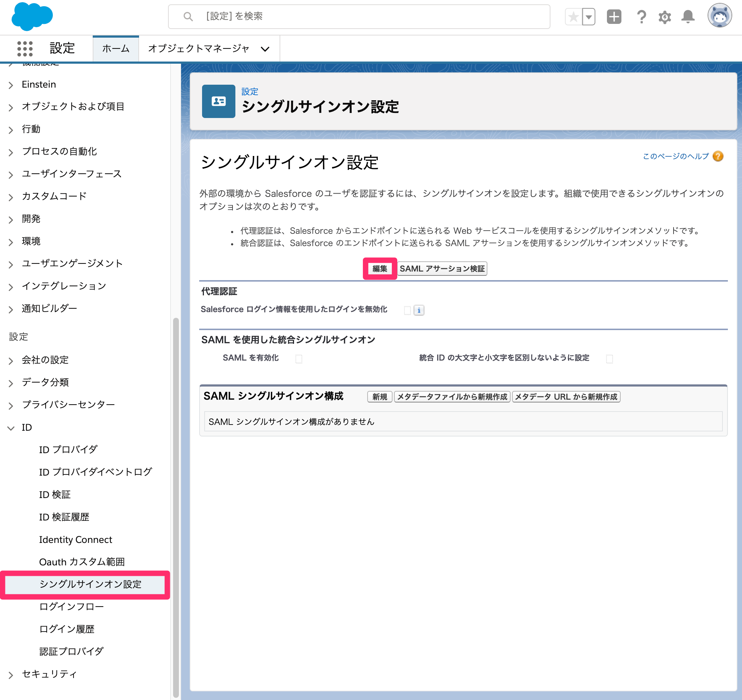This screenshot has height=700, width=742.
Task: Open ログイン履歴 item
Action: tap(67, 629)
